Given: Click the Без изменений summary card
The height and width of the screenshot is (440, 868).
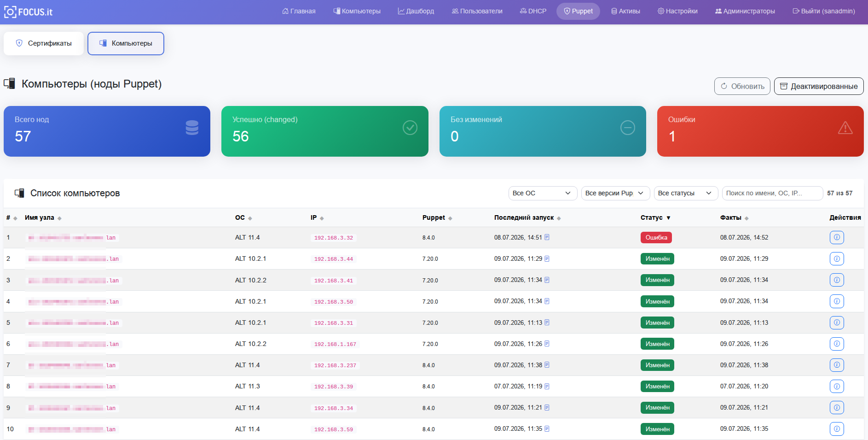Looking at the screenshot, I should click(543, 131).
